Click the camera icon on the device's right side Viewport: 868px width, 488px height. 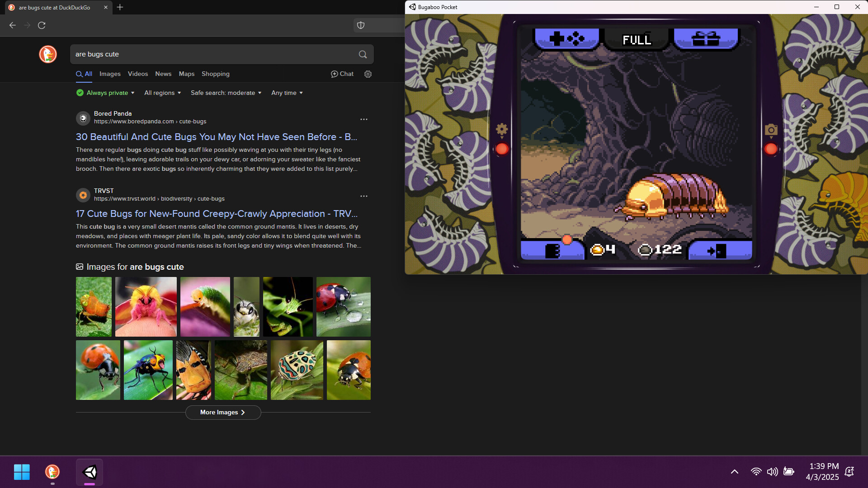[x=771, y=130]
